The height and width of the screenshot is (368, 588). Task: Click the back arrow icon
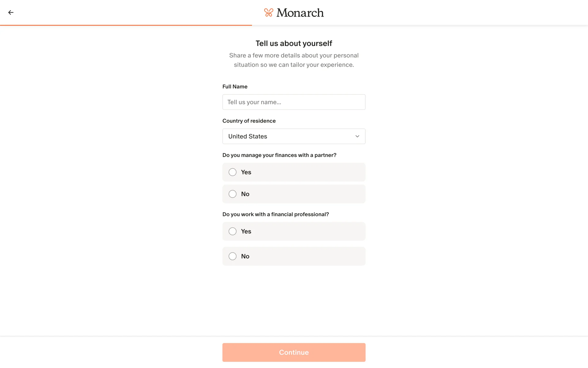[11, 13]
